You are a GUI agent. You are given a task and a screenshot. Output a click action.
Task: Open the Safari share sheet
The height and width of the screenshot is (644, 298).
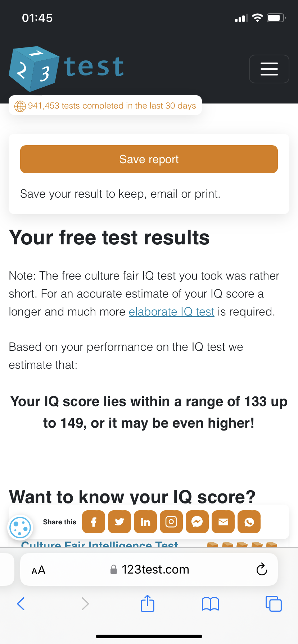point(147,604)
